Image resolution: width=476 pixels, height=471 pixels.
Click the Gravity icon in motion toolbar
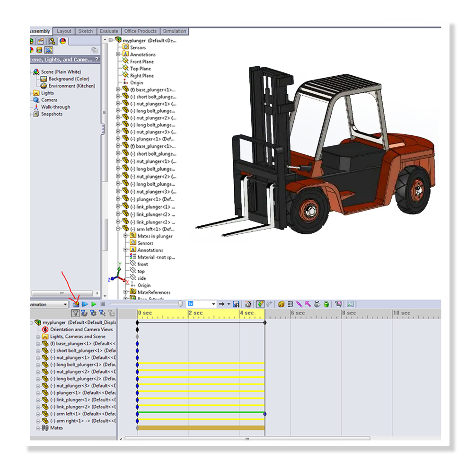[326, 304]
